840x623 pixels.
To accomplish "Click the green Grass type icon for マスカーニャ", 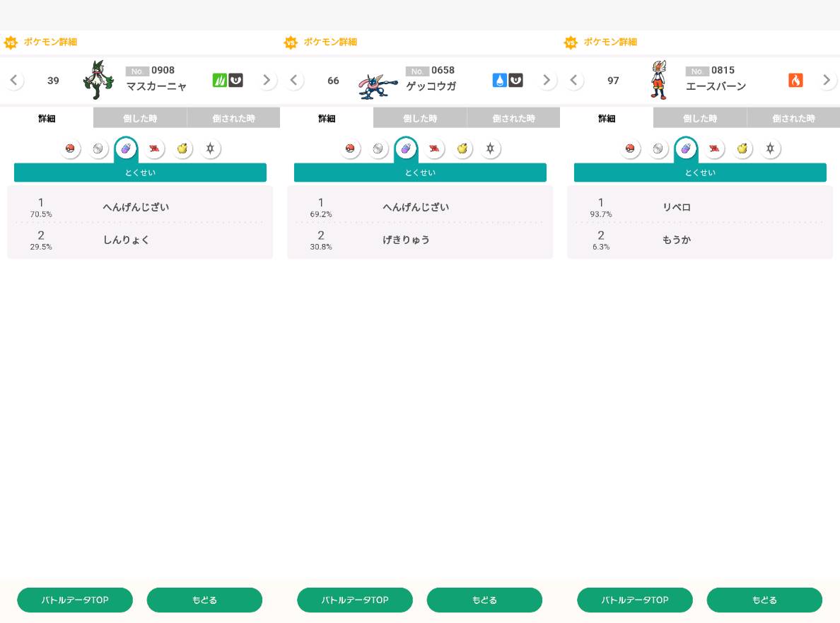I will click(x=219, y=80).
